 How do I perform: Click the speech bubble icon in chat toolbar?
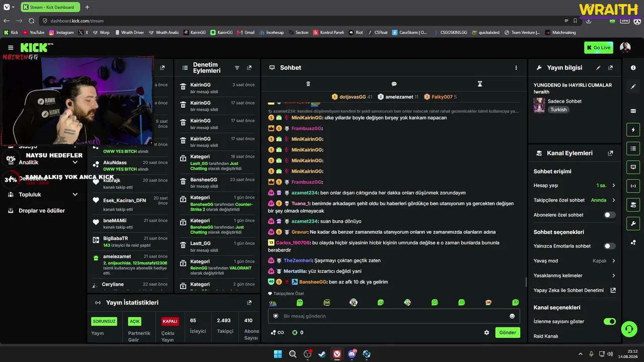[x=394, y=84]
